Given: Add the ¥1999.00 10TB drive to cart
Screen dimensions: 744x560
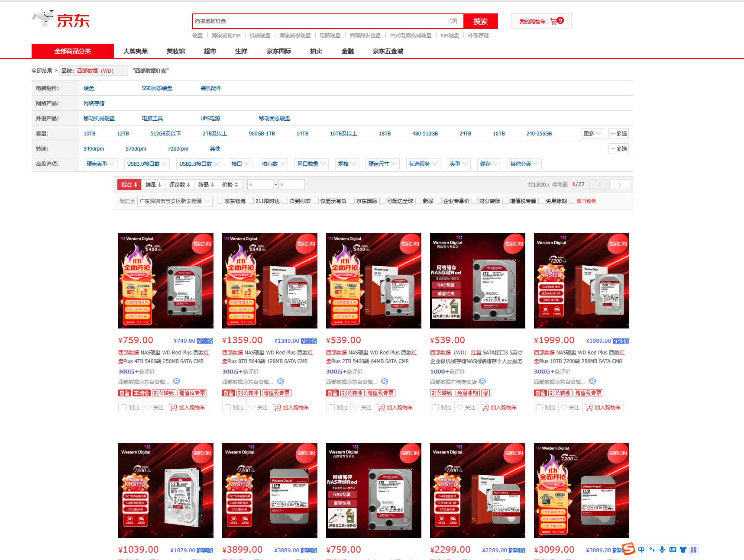Looking at the screenshot, I should [x=603, y=408].
